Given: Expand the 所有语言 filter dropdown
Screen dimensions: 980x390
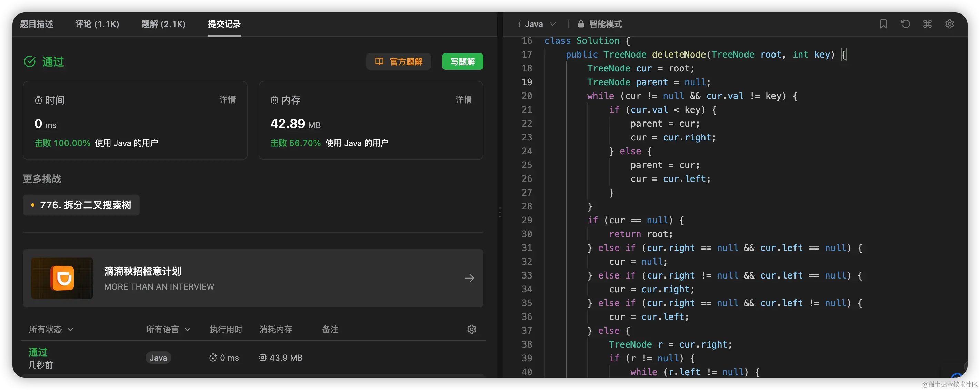Looking at the screenshot, I should click(168, 329).
